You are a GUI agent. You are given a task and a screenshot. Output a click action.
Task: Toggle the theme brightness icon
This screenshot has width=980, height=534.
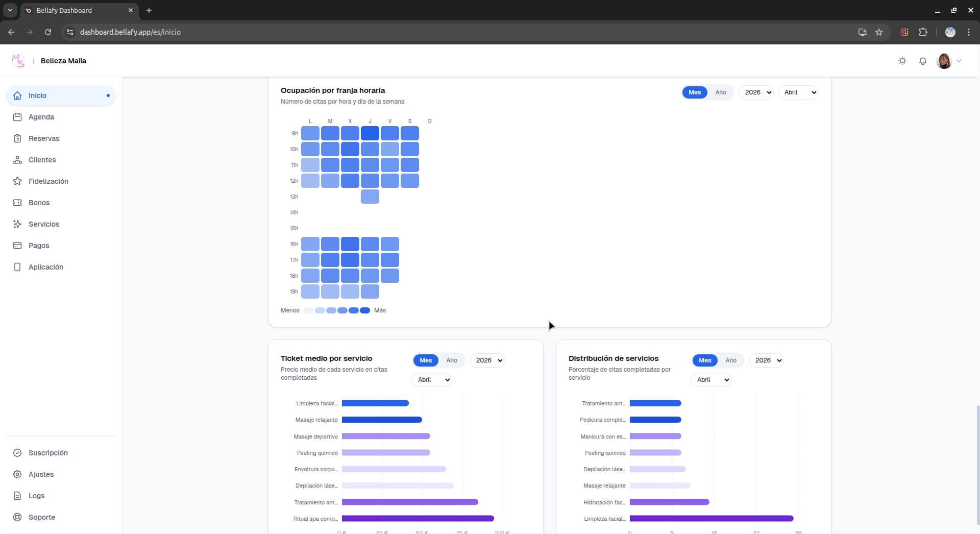tap(902, 61)
